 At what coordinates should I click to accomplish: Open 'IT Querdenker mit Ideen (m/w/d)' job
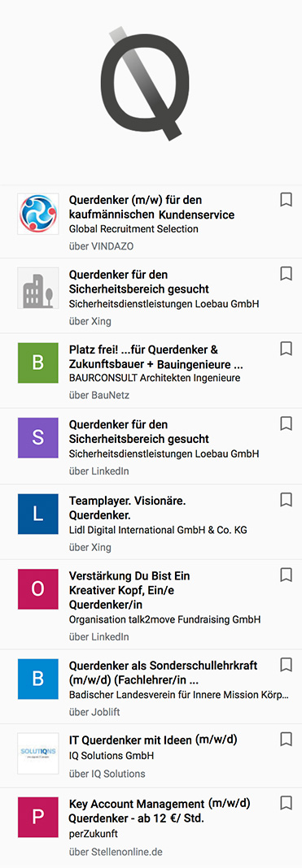153,739
